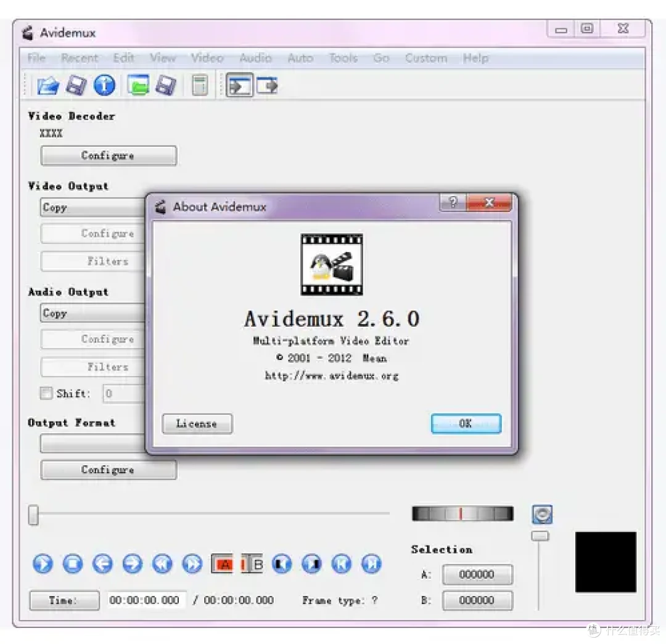The image size is (666, 644).
Task: Switch to the output preview mode icon
Action: coord(267,85)
